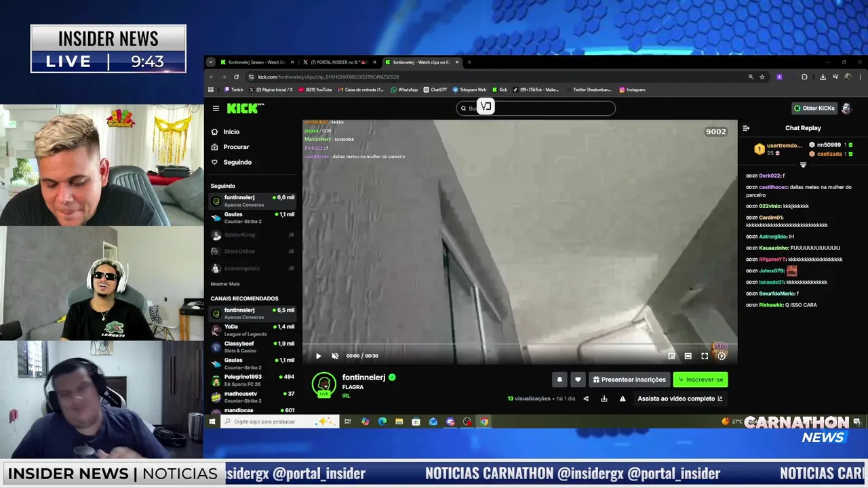Open File Explorer from the taskbar
This screenshot has width=868, height=488.
[x=399, y=422]
